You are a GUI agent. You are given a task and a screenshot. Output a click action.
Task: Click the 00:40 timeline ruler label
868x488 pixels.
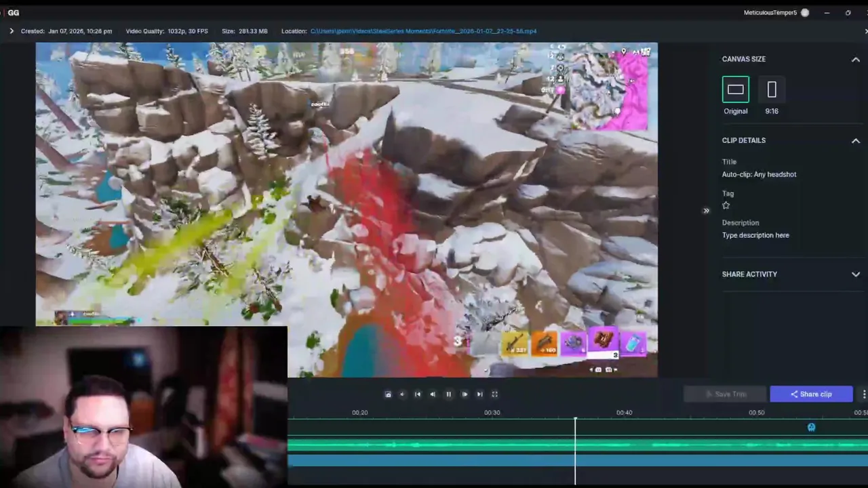pos(624,413)
